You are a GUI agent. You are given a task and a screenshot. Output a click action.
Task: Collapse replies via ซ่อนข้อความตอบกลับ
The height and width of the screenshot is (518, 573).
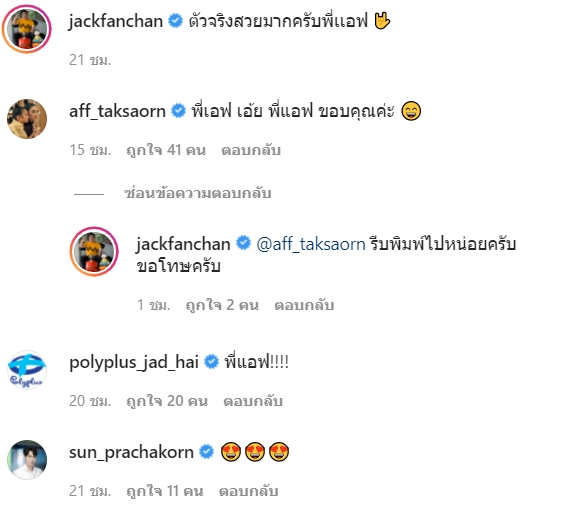(x=198, y=193)
